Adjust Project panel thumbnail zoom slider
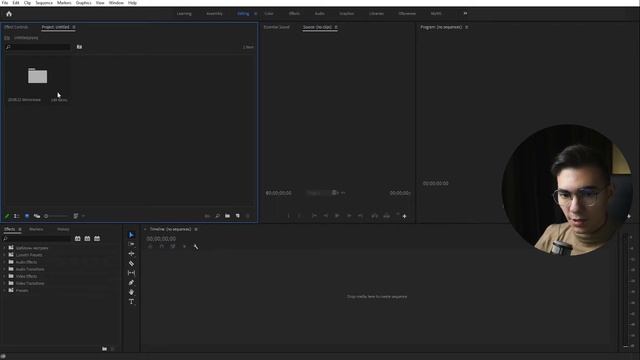 click(x=56, y=216)
